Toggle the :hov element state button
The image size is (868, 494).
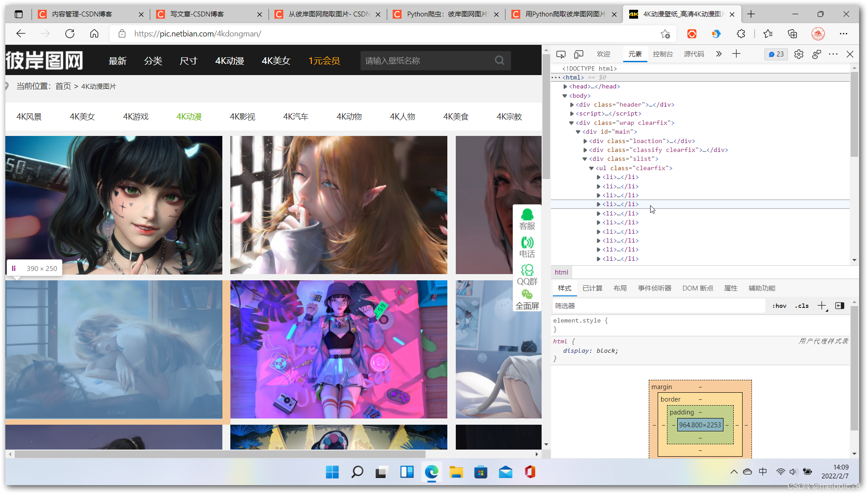click(779, 306)
